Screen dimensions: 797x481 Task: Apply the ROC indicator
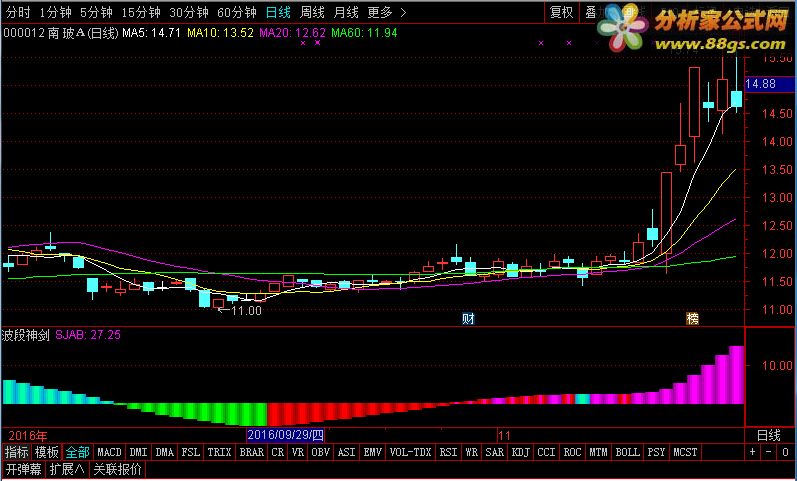pyautogui.click(x=572, y=452)
